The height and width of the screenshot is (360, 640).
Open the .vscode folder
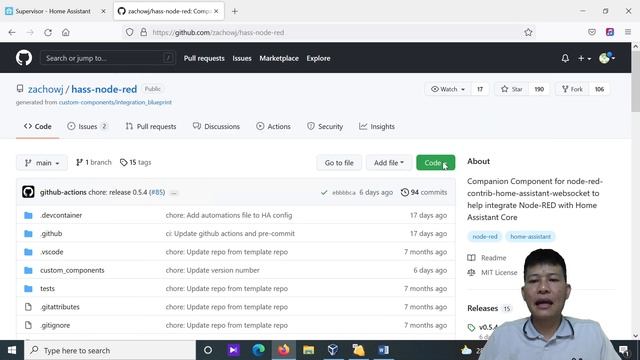pyautogui.click(x=51, y=252)
